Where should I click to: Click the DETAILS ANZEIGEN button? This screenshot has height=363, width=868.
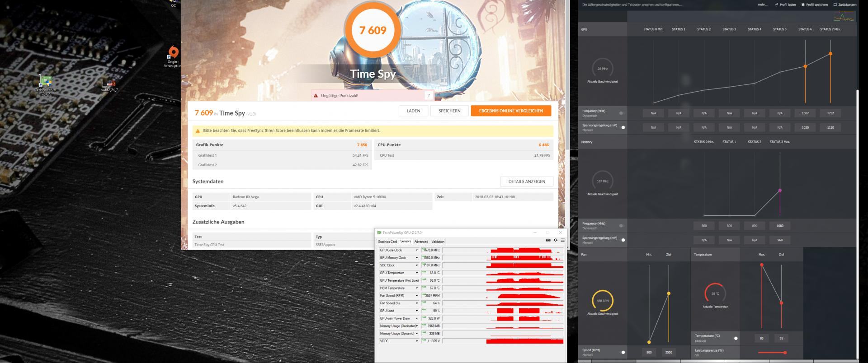pos(527,181)
